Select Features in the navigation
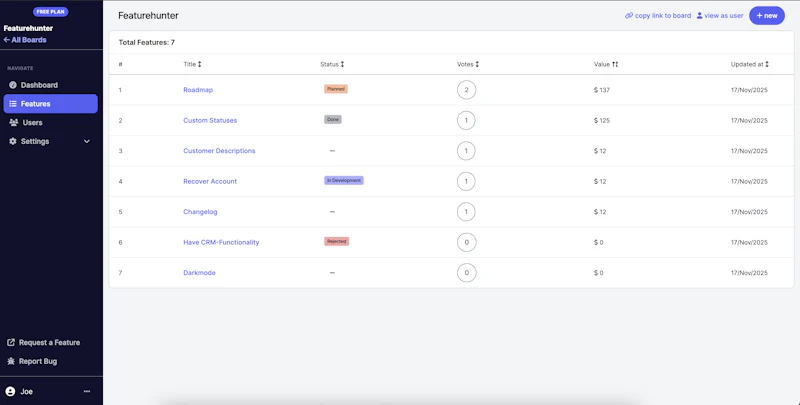 click(51, 104)
